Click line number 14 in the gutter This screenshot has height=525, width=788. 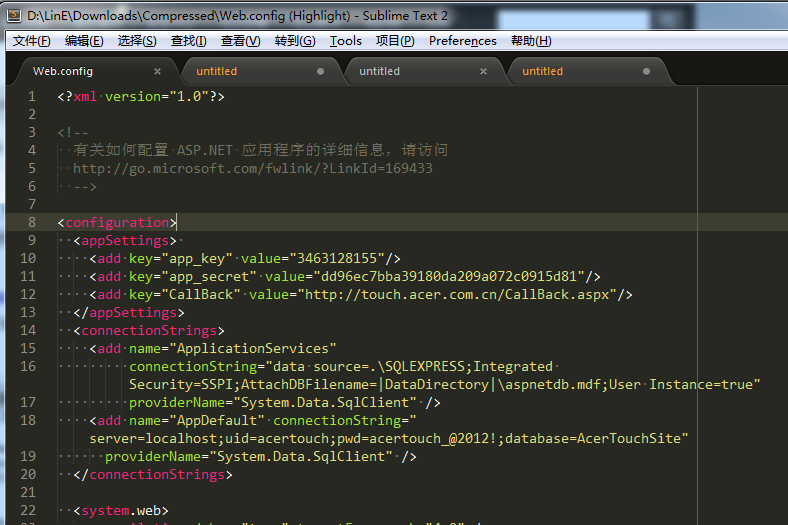pos(28,330)
